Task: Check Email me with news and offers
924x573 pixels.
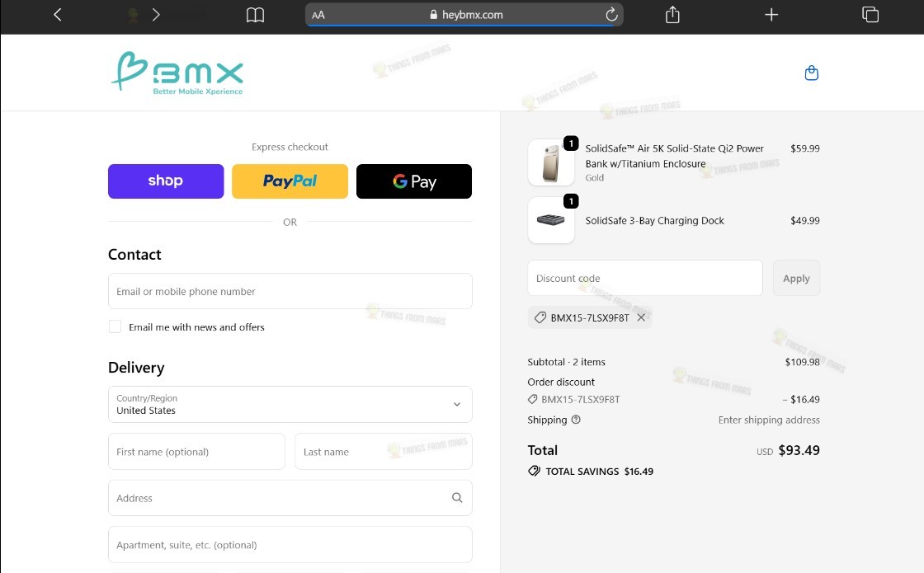Action: tap(115, 326)
